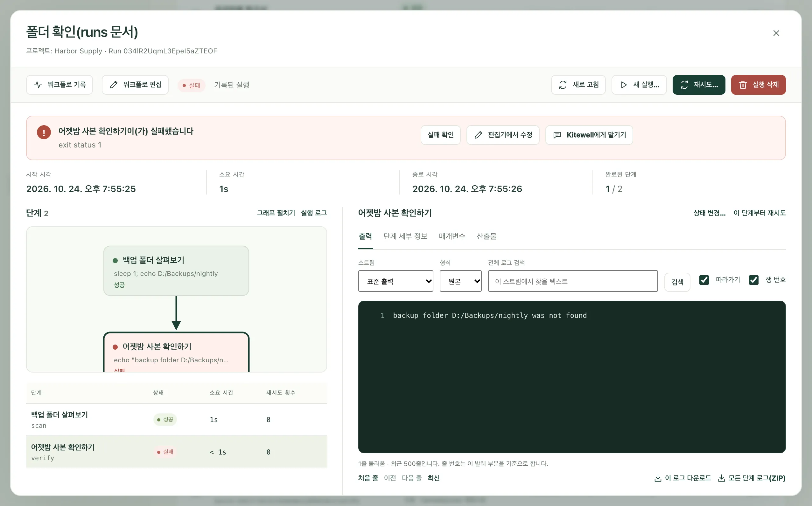Toggle the 행 번호 checkbox

[753, 280]
